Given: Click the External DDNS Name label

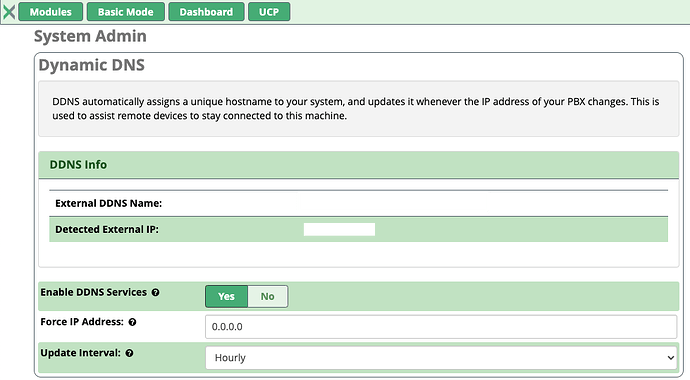Looking at the screenshot, I should [x=109, y=203].
